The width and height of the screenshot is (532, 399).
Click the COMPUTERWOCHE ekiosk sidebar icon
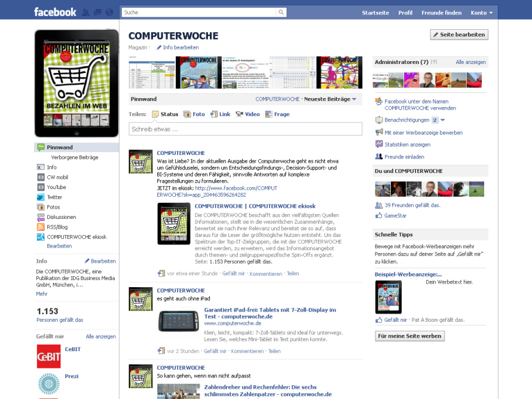tap(41, 237)
